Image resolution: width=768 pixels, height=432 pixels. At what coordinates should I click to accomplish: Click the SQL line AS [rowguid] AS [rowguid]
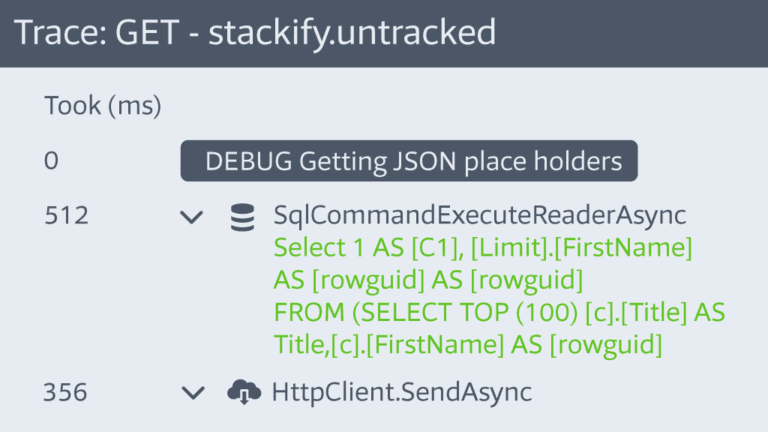click(x=428, y=280)
